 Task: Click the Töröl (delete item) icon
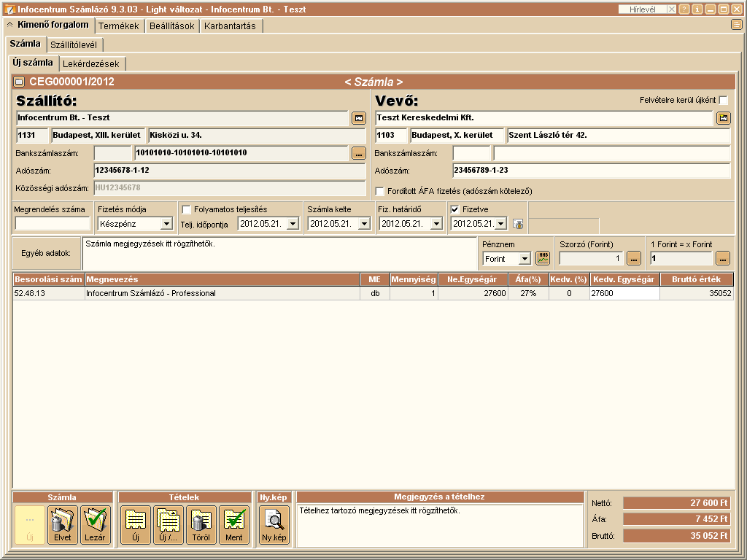(x=201, y=525)
